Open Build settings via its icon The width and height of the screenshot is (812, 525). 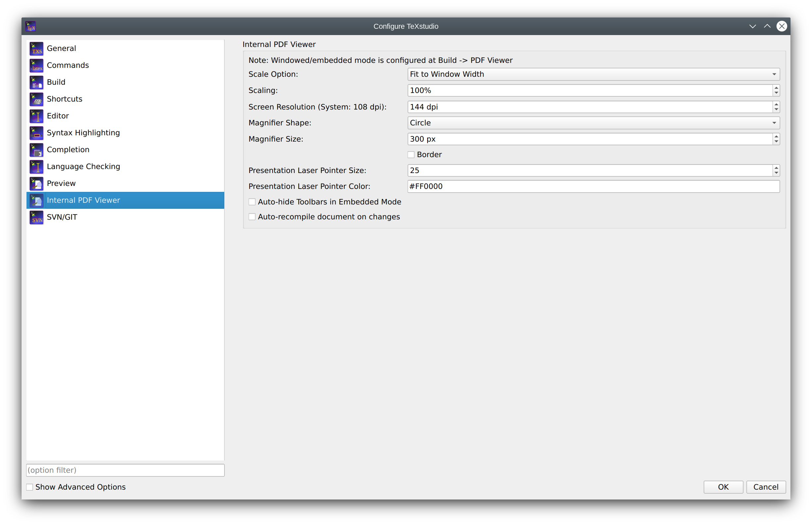pos(36,82)
